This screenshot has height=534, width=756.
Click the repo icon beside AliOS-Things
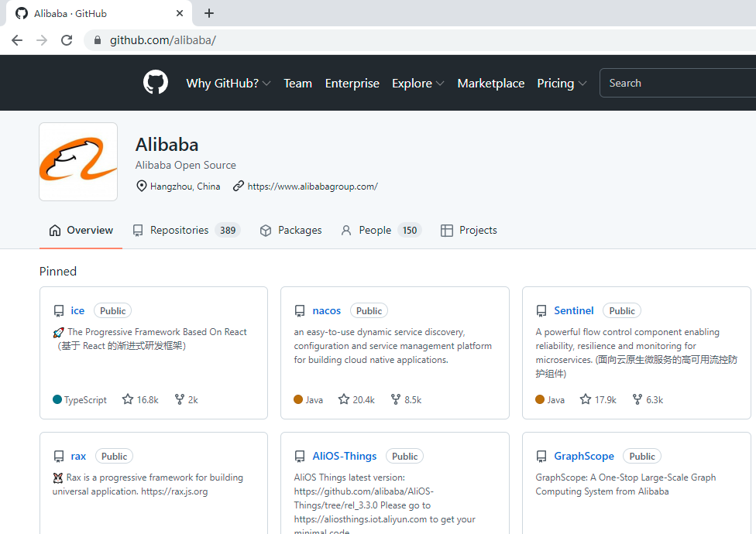tap(300, 457)
